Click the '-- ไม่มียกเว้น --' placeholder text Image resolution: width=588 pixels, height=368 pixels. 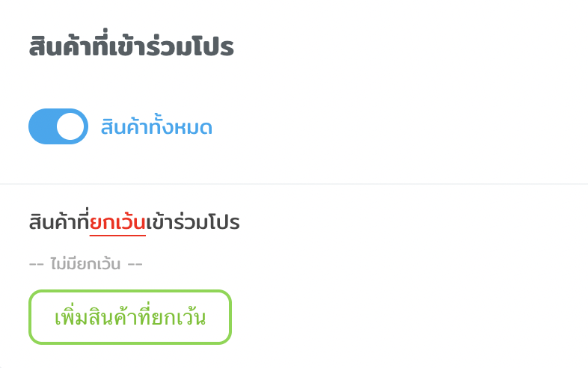coord(85,264)
